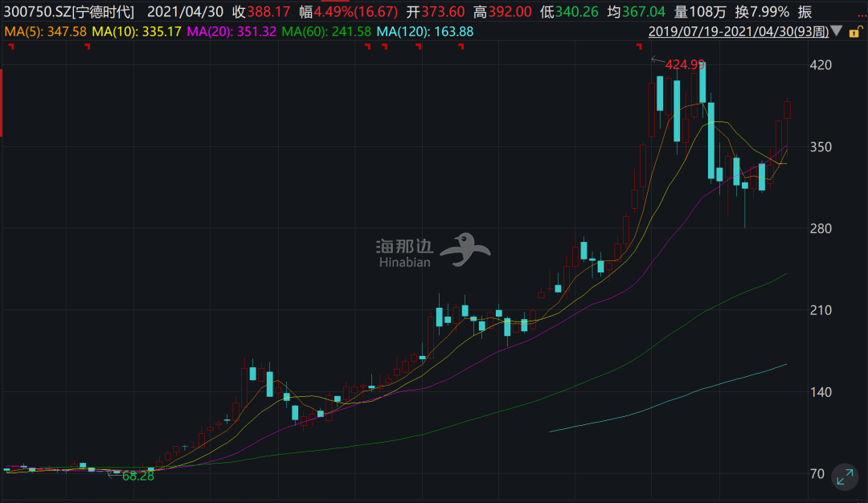Click the volume value 量108万
Image resolution: width=868 pixels, height=503 pixels.
coord(700,11)
